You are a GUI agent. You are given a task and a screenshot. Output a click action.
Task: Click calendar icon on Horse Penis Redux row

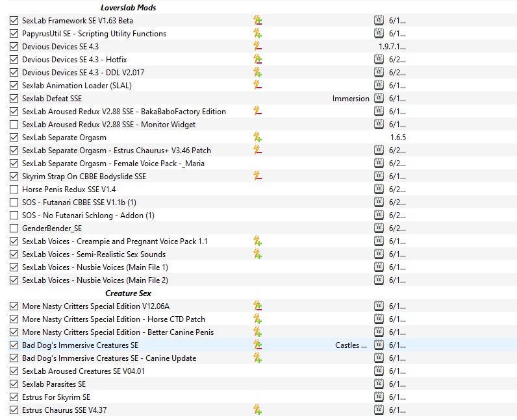379,190
